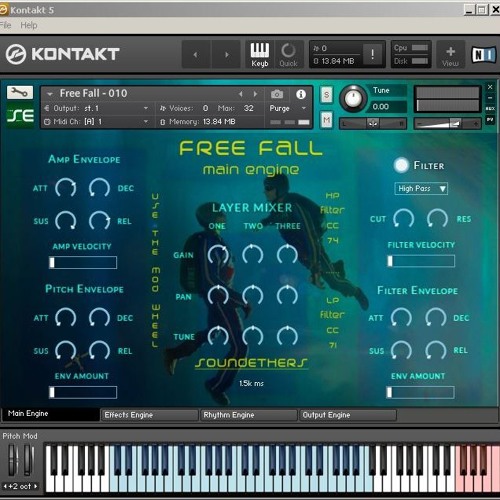Click the Keyb keyboard toggle icon
Viewport: 500px width, 500px height.
pyautogui.click(x=259, y=54)
